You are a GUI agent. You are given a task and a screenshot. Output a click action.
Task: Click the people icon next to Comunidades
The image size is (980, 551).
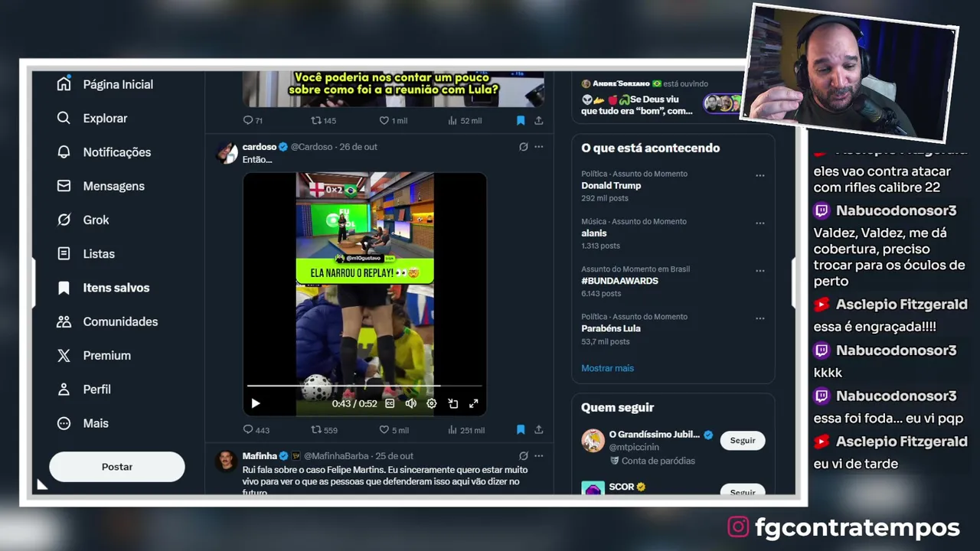click(x=64, y=321)
